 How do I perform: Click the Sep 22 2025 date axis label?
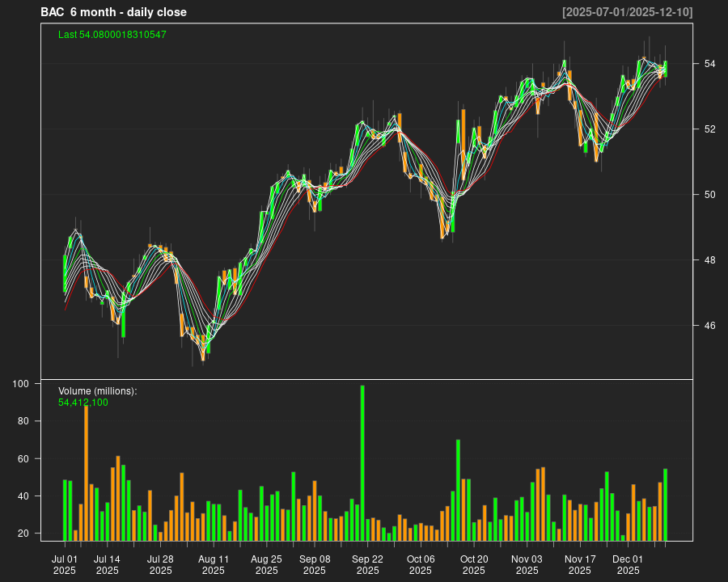click(x=367, y=564)
